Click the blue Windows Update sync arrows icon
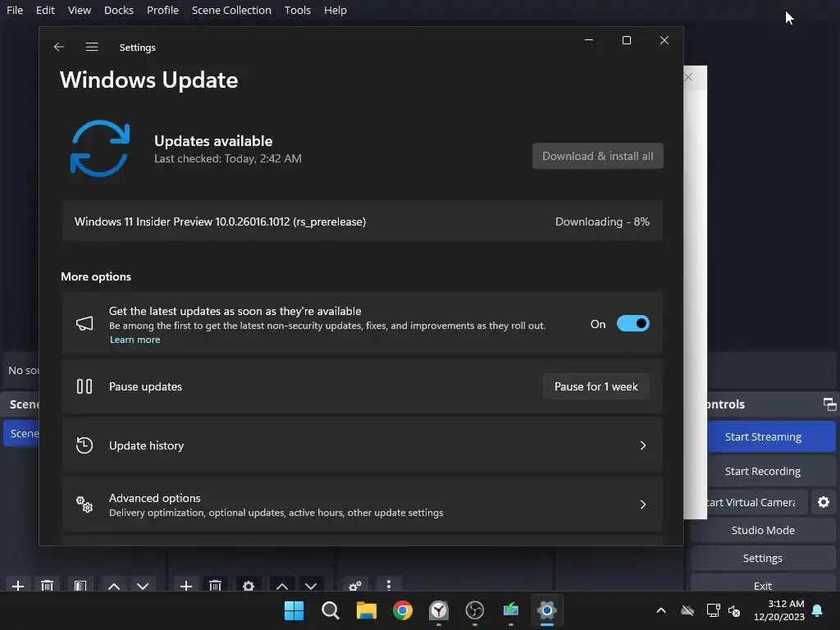The height and width of the screenshot is (630, 840). [100, 148]
